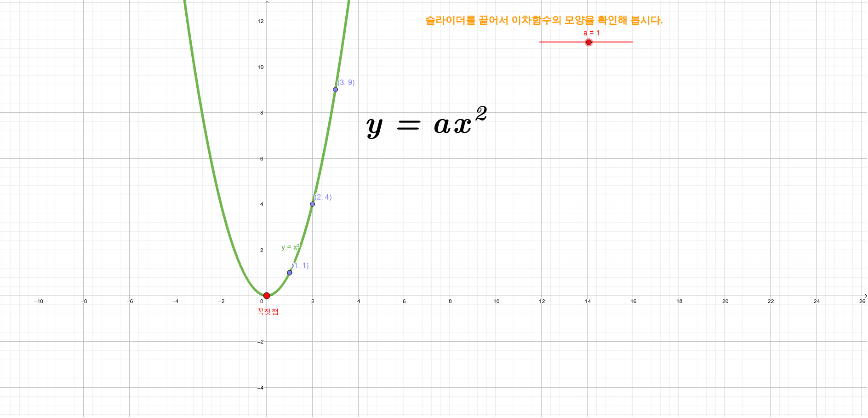This screenshot has height=418, width=868.
Task: Click the large y = ax² formula
Action: pos(427,122)
